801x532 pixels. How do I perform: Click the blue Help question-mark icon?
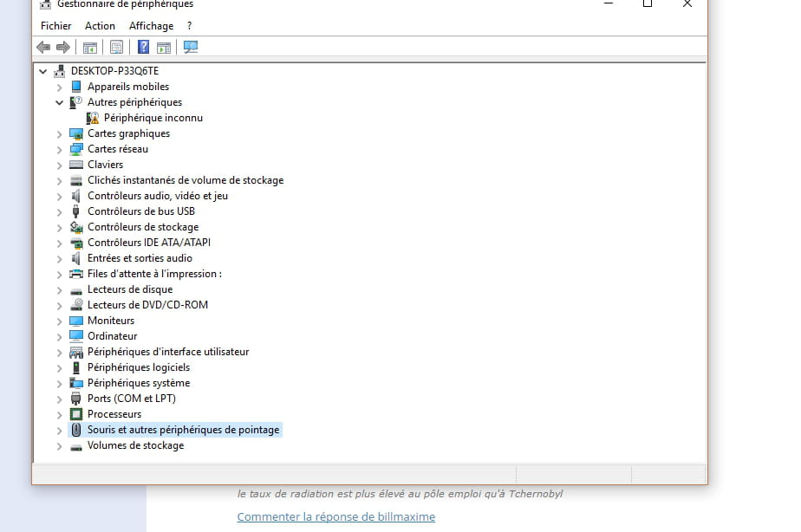[x=144, y=47]
